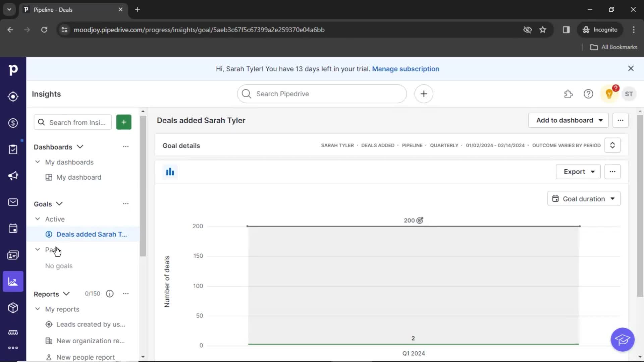644x362 pixels.
Task: Expand the Goals section chevron
Action: point(59,204)
